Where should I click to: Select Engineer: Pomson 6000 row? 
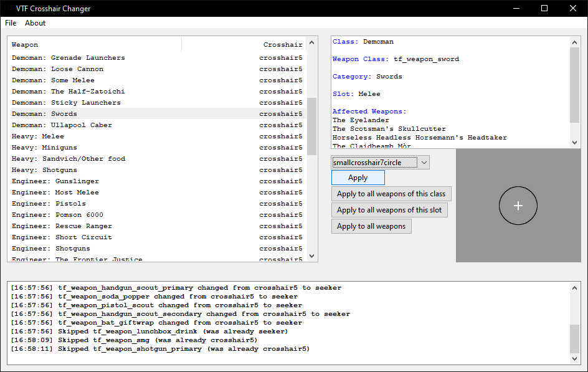point(158,215)
